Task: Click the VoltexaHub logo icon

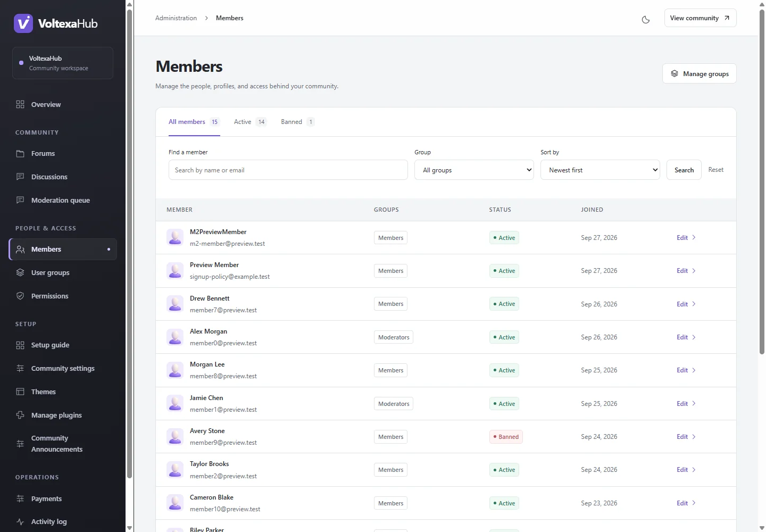Action: point(23,23)
